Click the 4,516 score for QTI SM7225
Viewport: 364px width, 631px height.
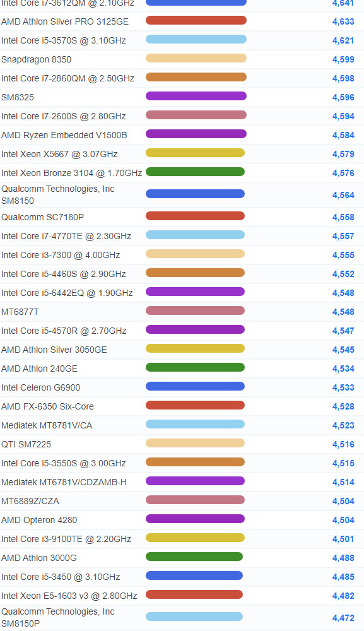tap(343, 444)
